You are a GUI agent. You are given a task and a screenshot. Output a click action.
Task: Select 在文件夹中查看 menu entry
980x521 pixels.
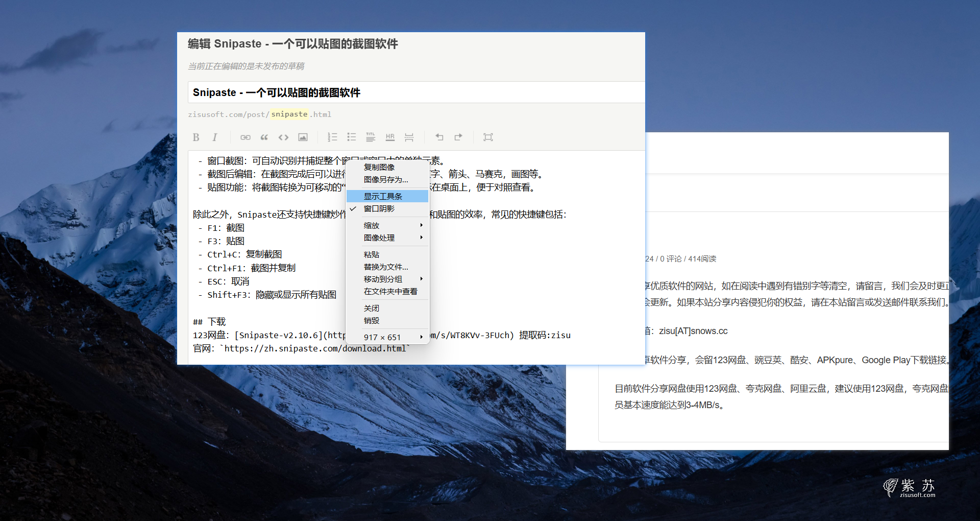tap(387, 291)
